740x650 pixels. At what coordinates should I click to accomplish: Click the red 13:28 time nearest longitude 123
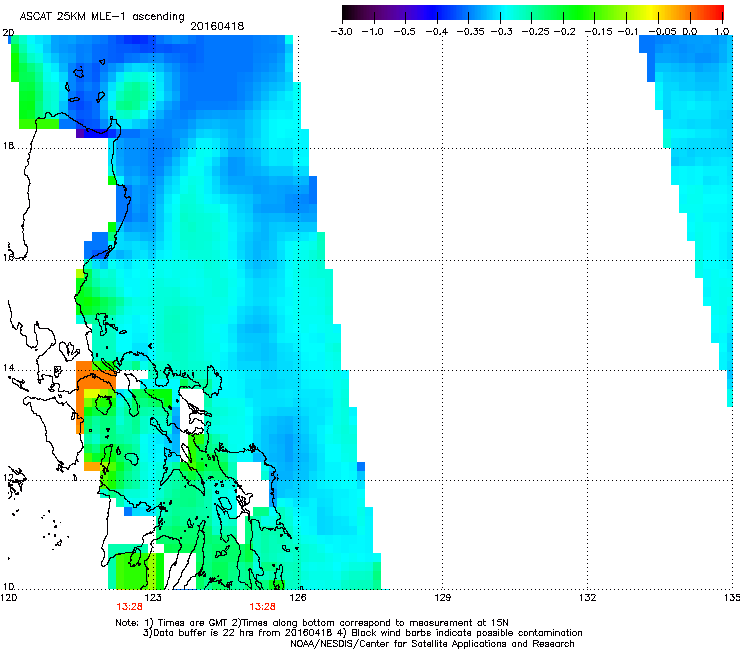pos(129,607)
